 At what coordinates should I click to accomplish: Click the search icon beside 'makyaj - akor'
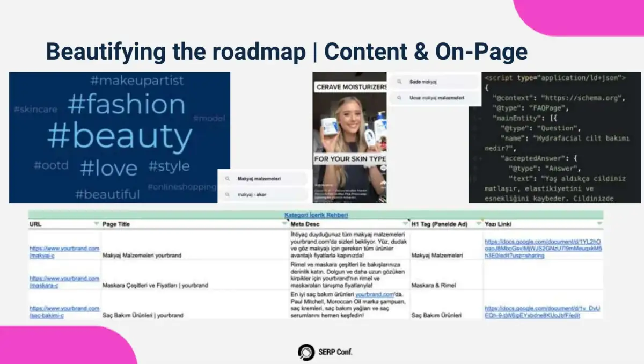click(x=227, y=194)
